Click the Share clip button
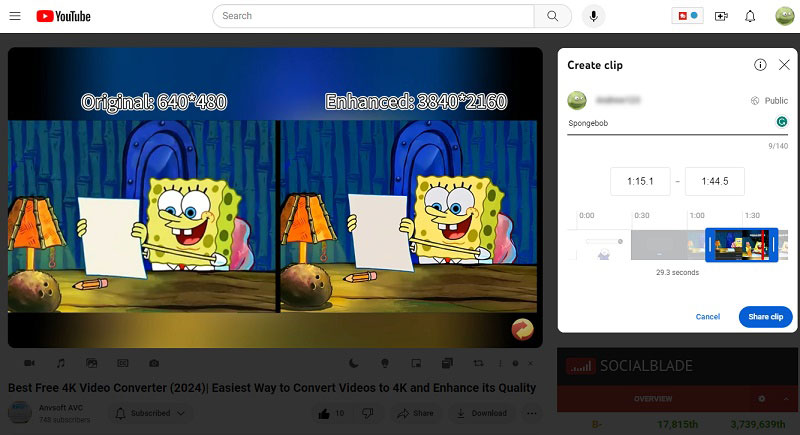The width and height of the screenshot is (800, 435). (x=765, y=317)
